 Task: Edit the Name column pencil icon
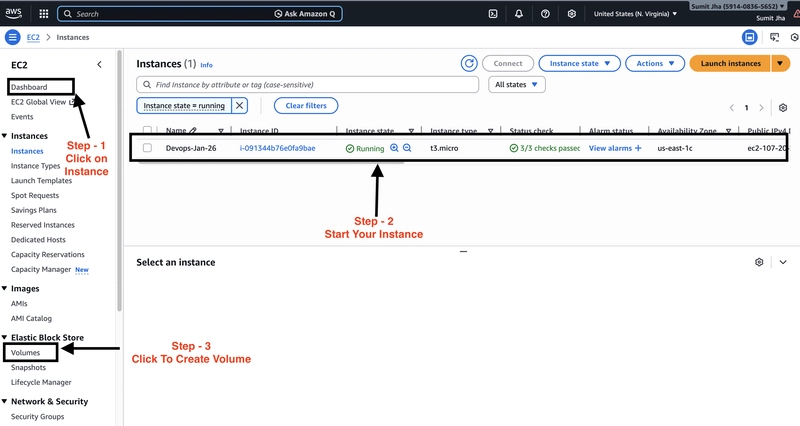[x=193, y=131]
